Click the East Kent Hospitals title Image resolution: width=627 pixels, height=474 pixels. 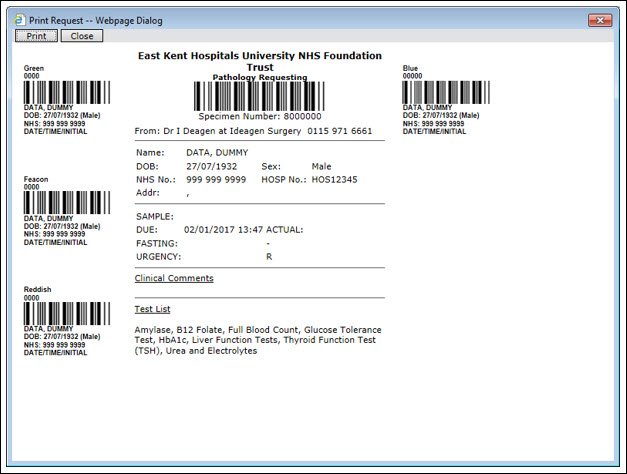pos(260,61)
